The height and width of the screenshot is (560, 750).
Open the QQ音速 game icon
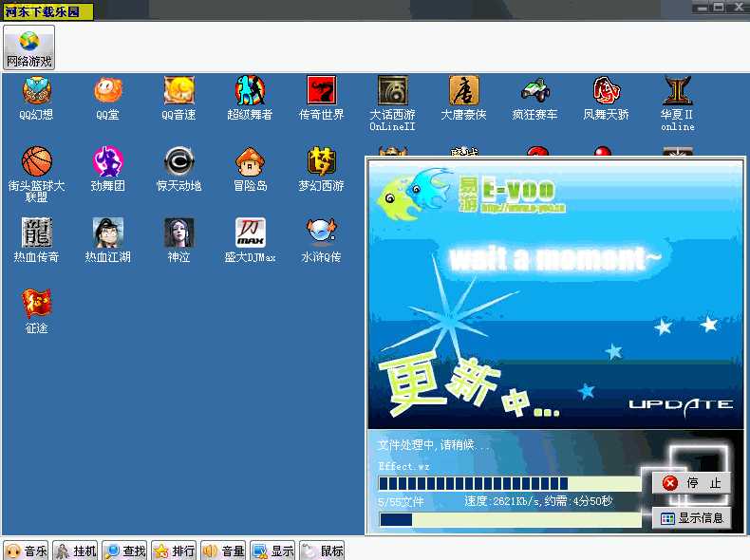(178, 91)
